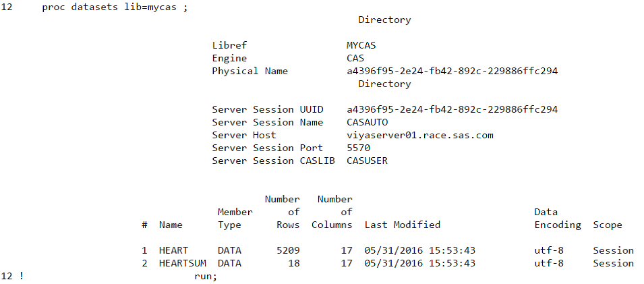Click the top Directory heading
644x284 pixels.
(x=384, y=20)
